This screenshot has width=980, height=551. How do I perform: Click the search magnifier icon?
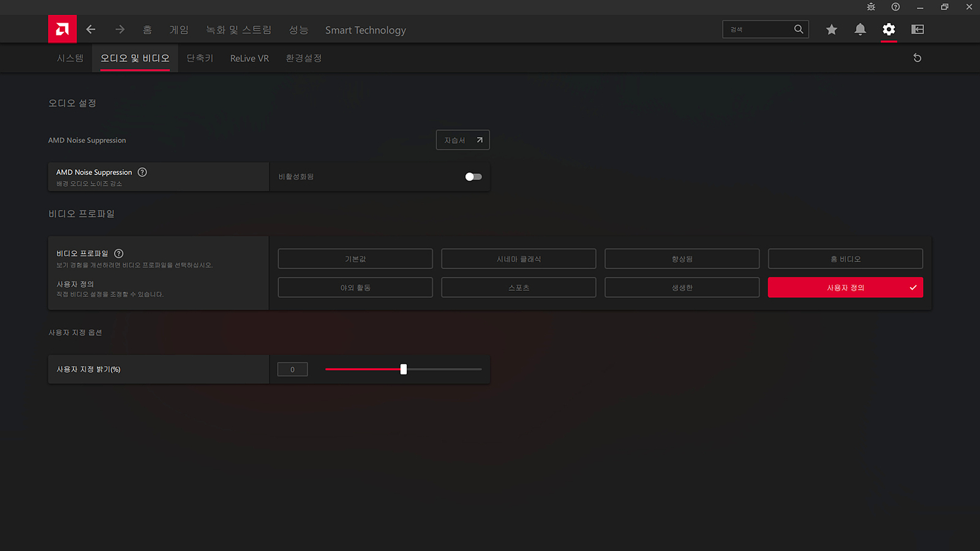click(799, 29)
